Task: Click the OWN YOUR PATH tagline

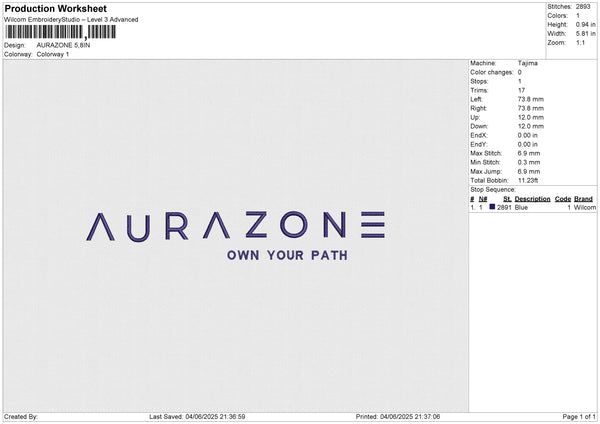Action: (x=287, y=255)
